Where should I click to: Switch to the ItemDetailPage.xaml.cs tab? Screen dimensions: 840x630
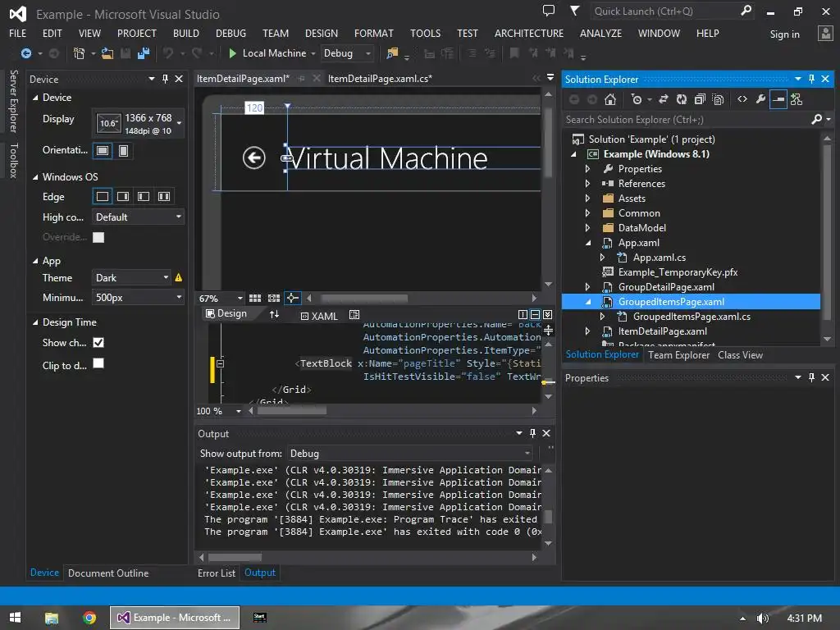point(380,79)
